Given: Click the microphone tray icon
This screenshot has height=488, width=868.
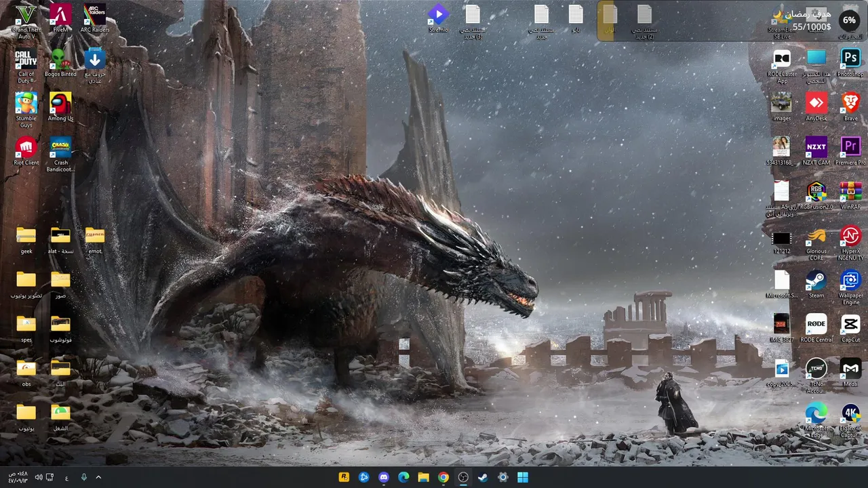Looking at the screenshot, I should click(x=84, y=477).
